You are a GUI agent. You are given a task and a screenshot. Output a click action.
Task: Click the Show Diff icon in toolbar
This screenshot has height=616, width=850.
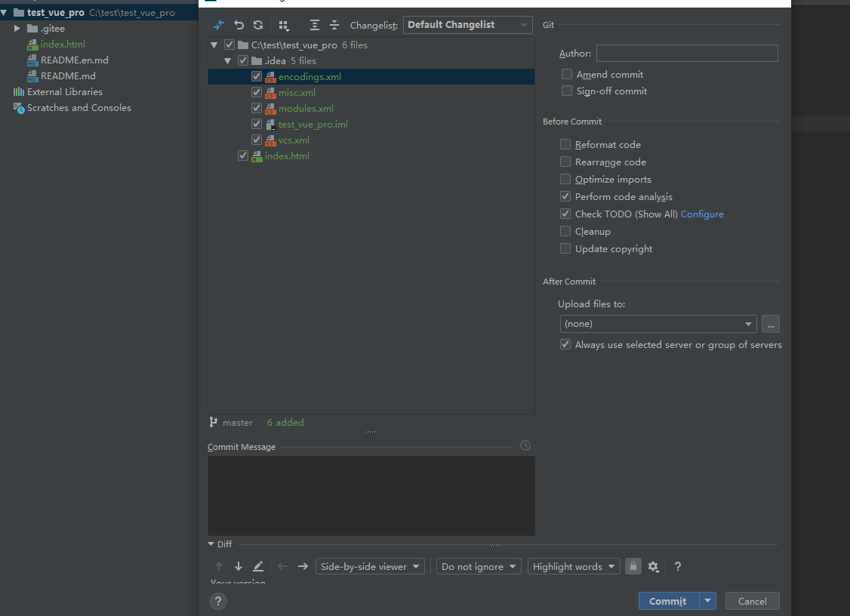pyautogui.click(x=219, y=25)
